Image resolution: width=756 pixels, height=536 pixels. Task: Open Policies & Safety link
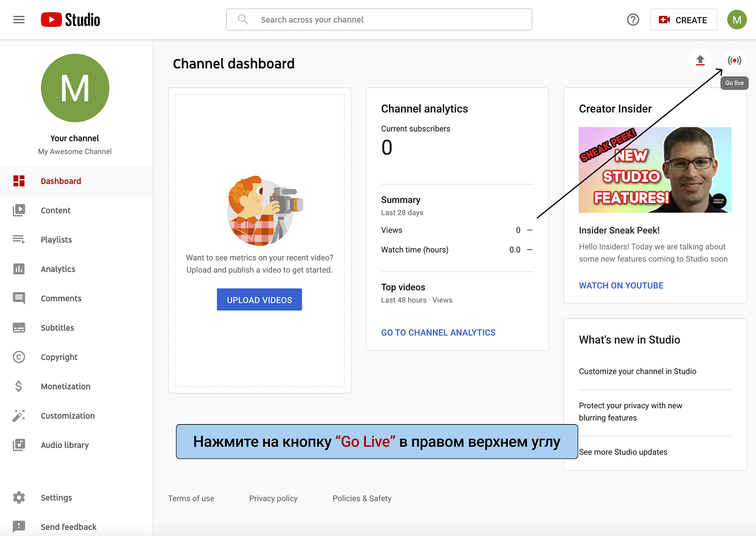[x=362, y=499]
